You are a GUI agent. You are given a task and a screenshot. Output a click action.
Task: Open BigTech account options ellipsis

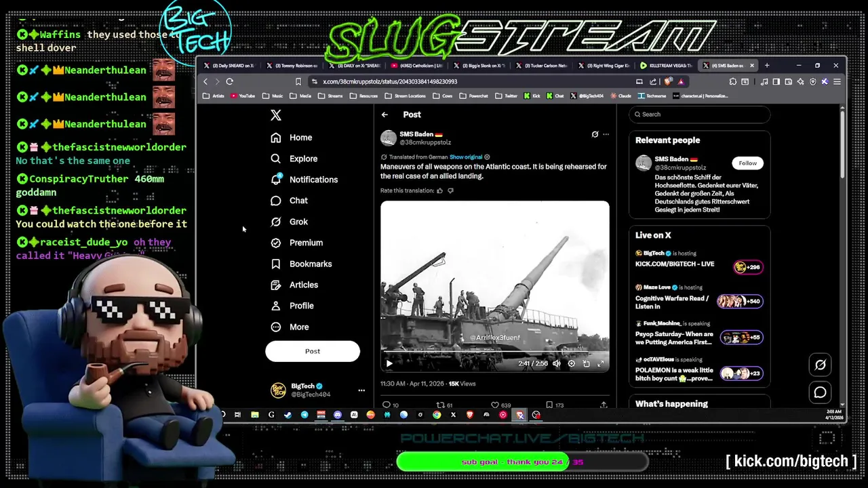coord(361,390)
